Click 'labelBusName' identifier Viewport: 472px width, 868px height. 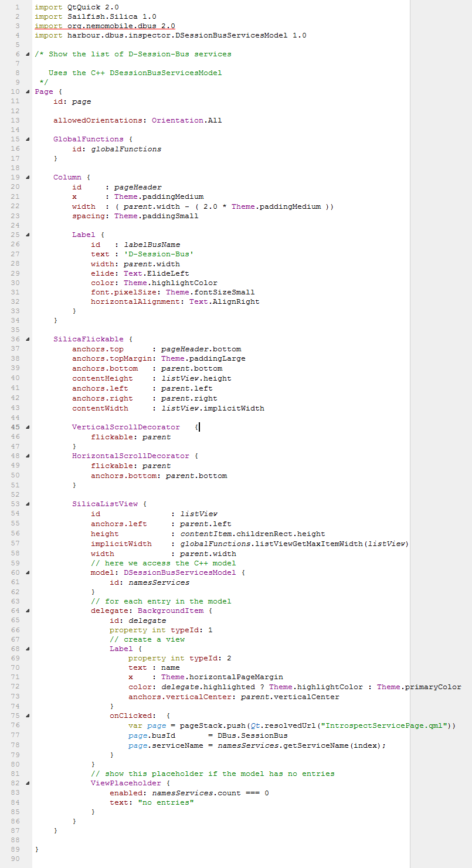152,245
